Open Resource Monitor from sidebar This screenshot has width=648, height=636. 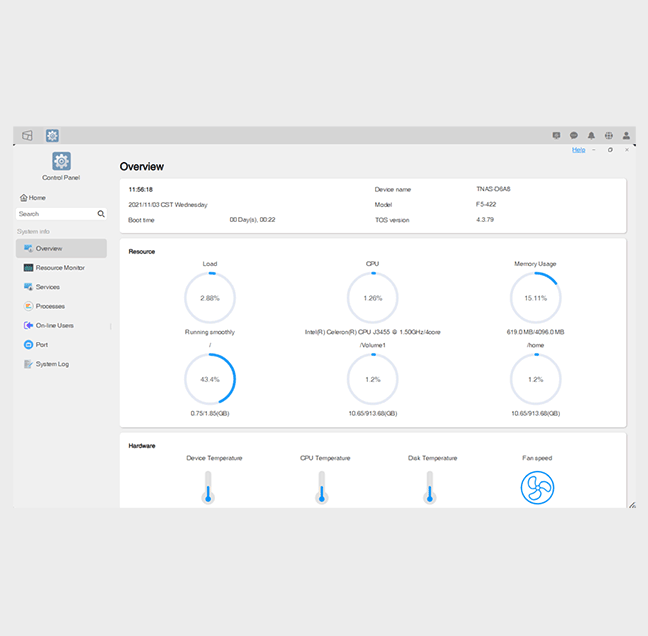click(x=61, y=268)
